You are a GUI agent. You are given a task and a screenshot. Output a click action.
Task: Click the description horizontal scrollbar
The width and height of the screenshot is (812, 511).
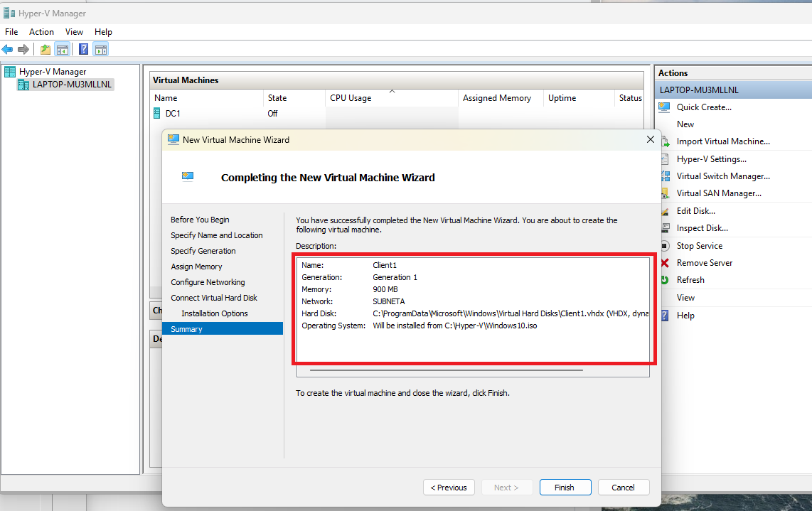tap(446, 370)
